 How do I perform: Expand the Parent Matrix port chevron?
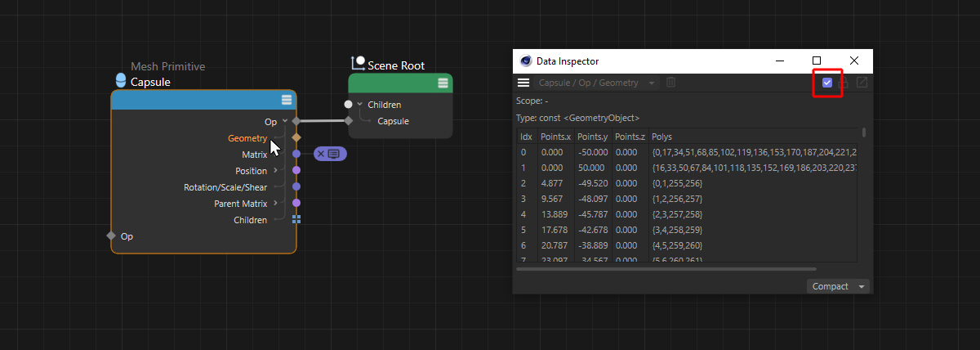pyautogui.click(x=276, y=203)
